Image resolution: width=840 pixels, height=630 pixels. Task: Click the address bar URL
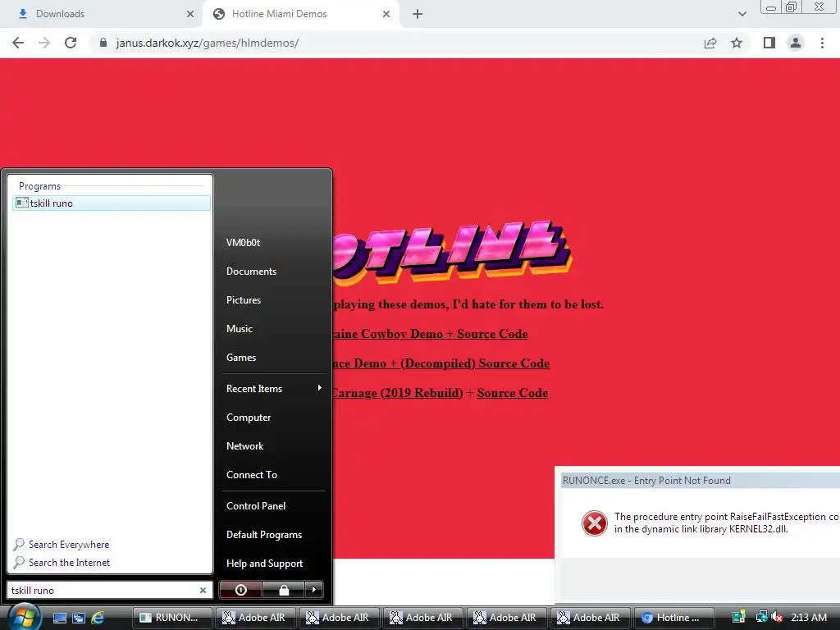tap(208, 43)
